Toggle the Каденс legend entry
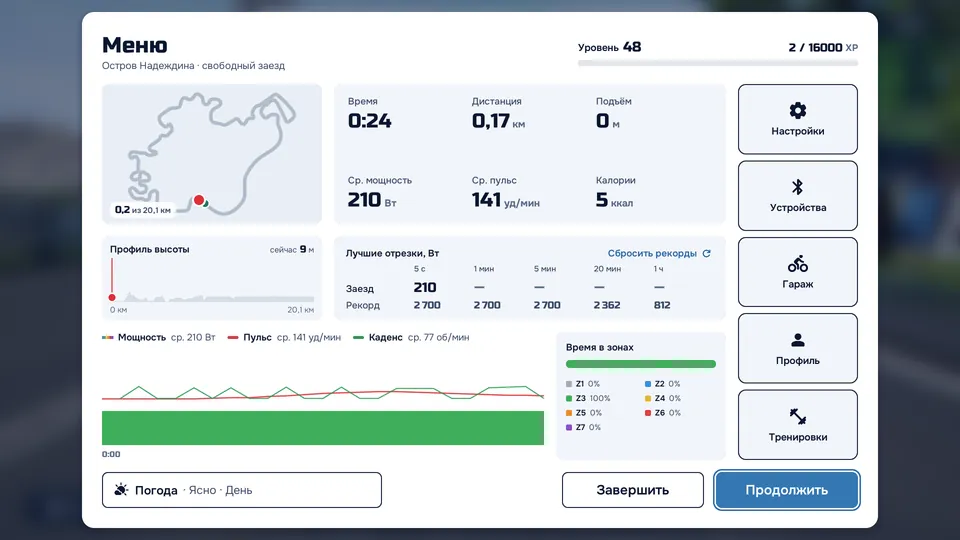Screen dimensions: 960x540 coord(411,337)
